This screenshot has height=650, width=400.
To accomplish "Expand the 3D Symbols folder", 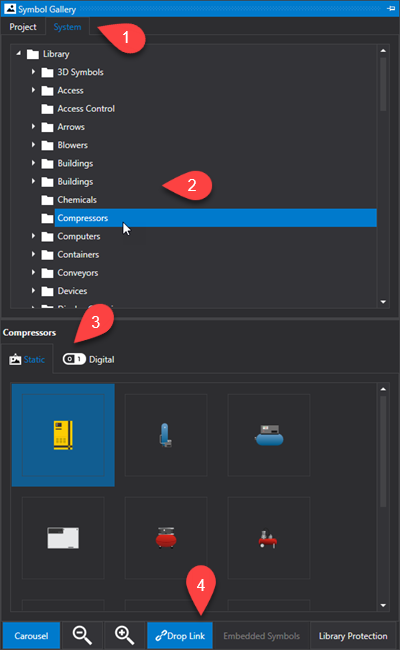I will pyautogui.click(x=33, y=72).
